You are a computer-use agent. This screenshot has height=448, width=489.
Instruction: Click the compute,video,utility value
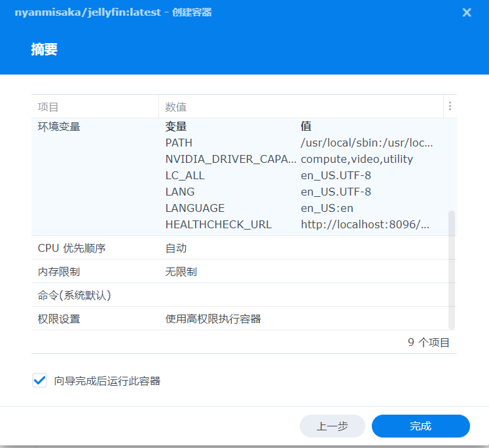[x=357, y=159]
